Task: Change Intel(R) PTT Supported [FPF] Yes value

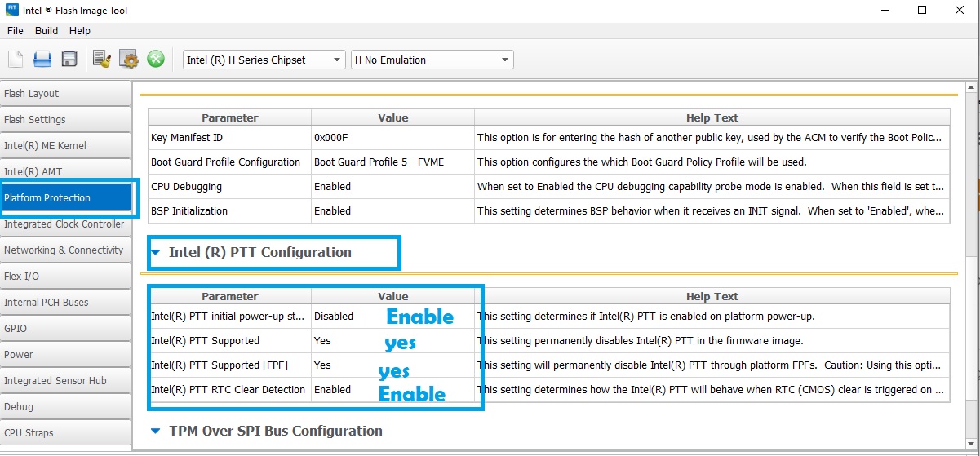Action: point(392,365)
